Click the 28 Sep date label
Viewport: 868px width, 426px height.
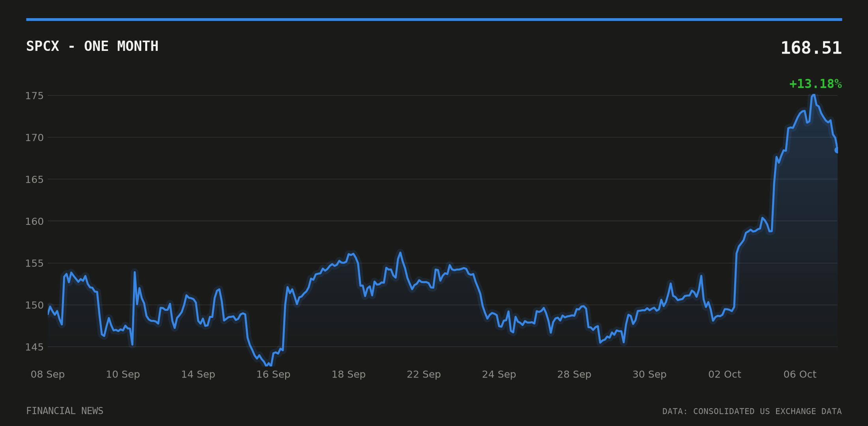tap(574, 374)
